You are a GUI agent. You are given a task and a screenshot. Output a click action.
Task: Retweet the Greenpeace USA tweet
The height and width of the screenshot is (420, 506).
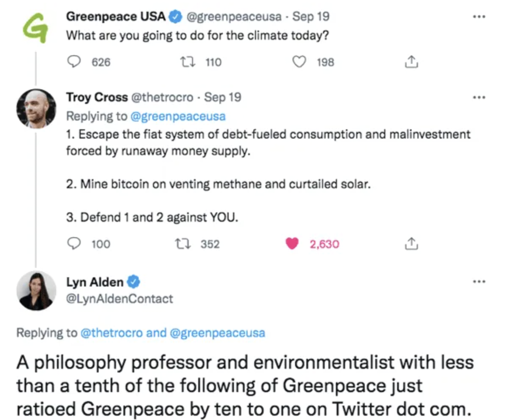coord(186,62)
